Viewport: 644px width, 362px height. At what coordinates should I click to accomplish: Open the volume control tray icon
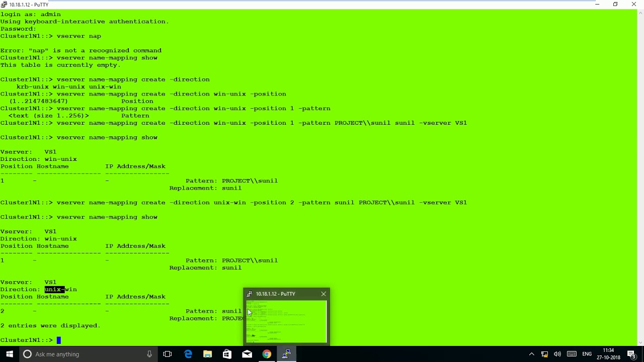pyautogui.click(x=557, y=354)
